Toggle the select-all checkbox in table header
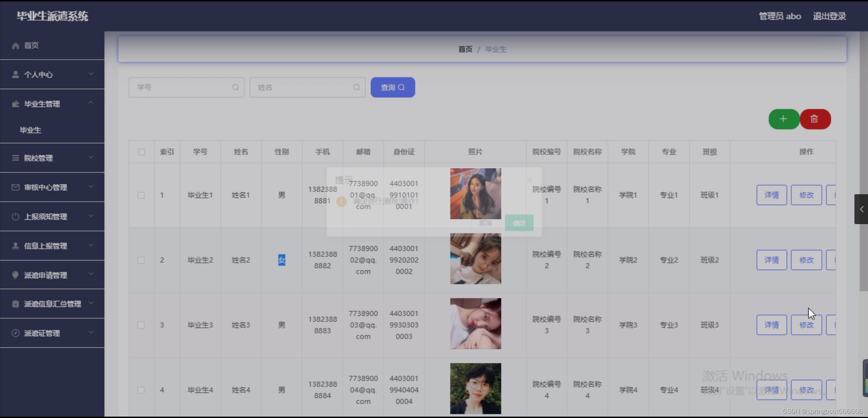The height and width of the screenshot is (418, 868). click(x=141, y=152)
